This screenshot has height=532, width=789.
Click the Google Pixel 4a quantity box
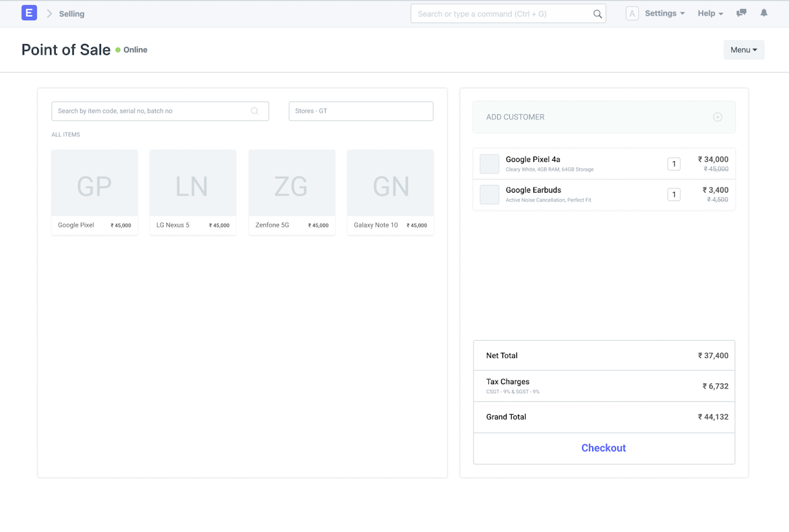tap(674, 164)
